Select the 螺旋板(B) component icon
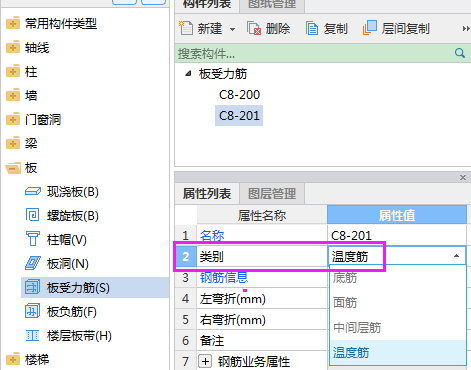This screenshot has height=370, width=471. (x=33, y=215)
